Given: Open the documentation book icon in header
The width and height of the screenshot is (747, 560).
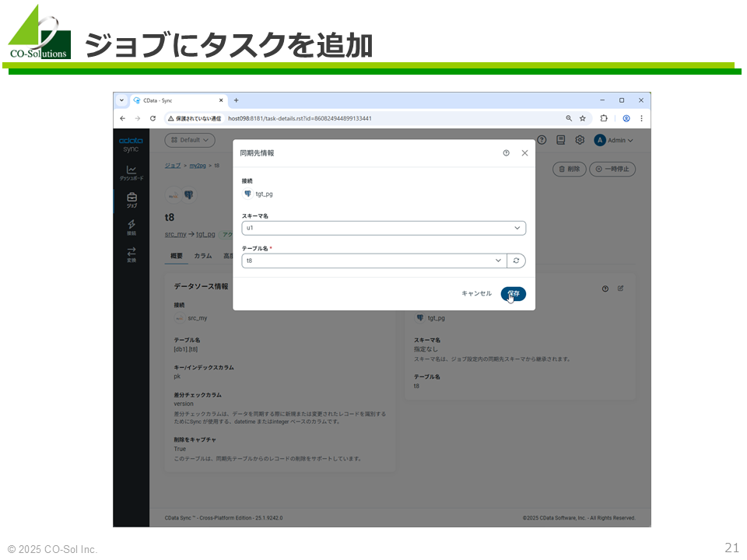Looking at the screenshot, I should [x=561, y=140].
